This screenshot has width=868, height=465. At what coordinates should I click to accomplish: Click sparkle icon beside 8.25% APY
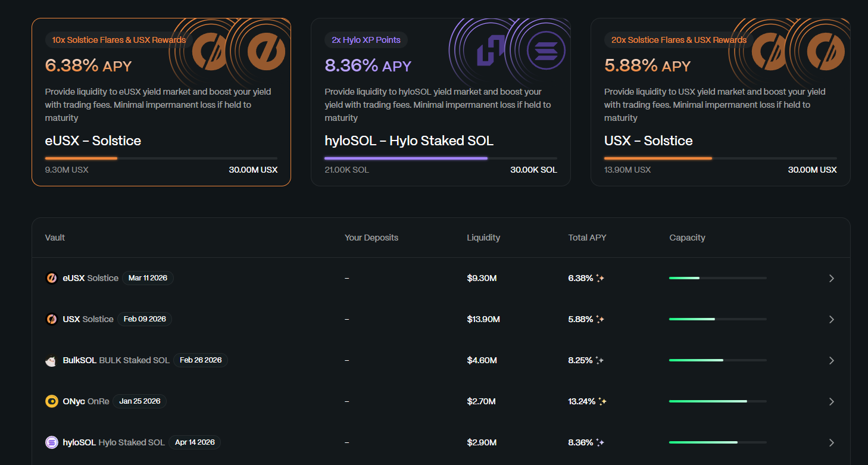click(x=600, y=360)
